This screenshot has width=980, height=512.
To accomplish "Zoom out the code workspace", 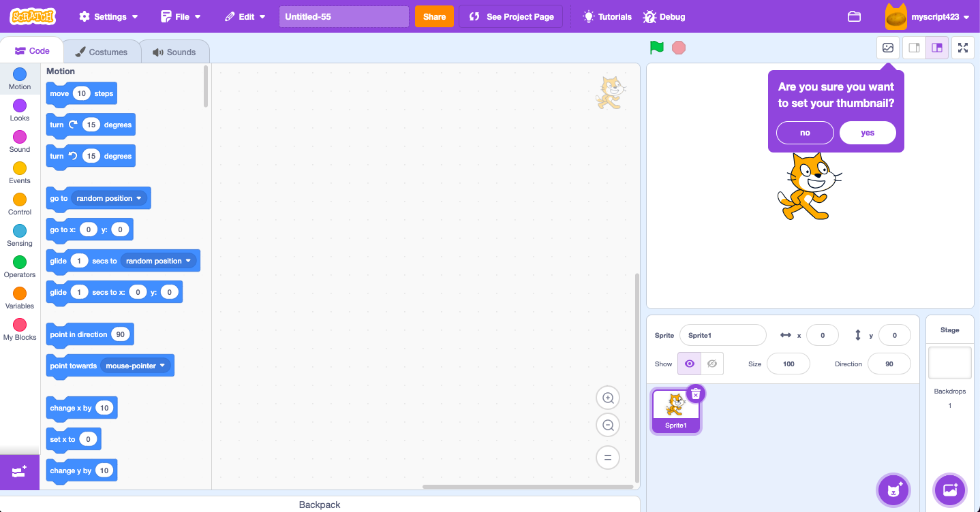I will 608,426.
